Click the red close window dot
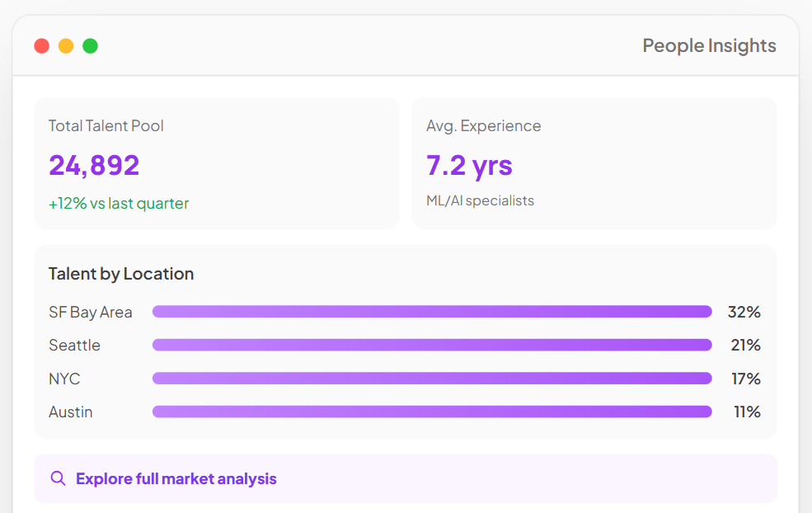Viewport: 812px width, 513px height. click(x=42, y=46)
